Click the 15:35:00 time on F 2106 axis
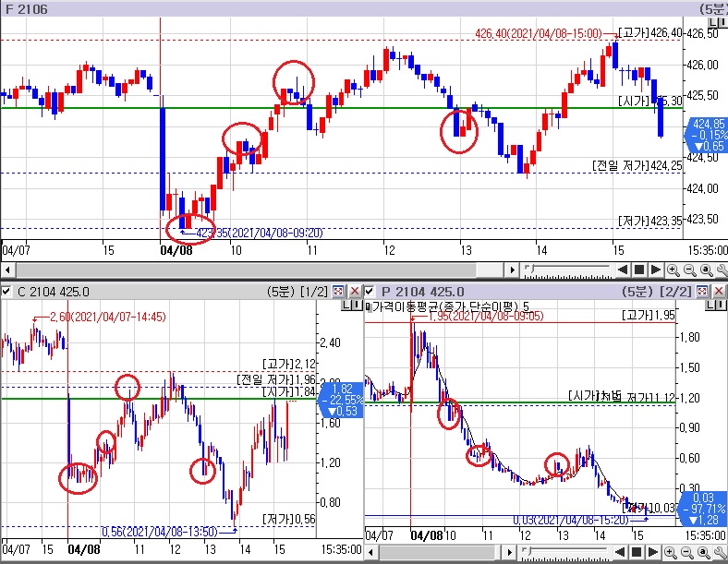Viewport: 728px width, 564px height. pyautogui.click(x=708, y=250)
